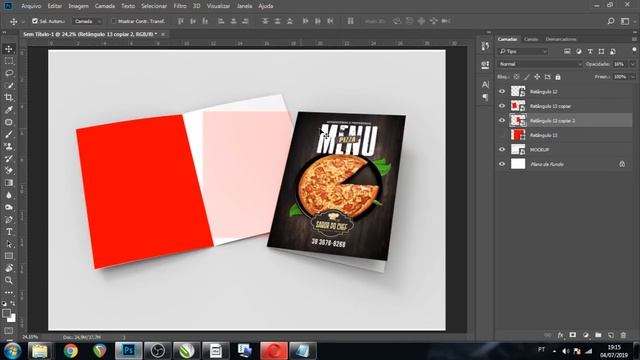Viewport: 640px width, 360px height.
Task: Switch to the Demarcadores tab
Action: (x=561, y=39)
